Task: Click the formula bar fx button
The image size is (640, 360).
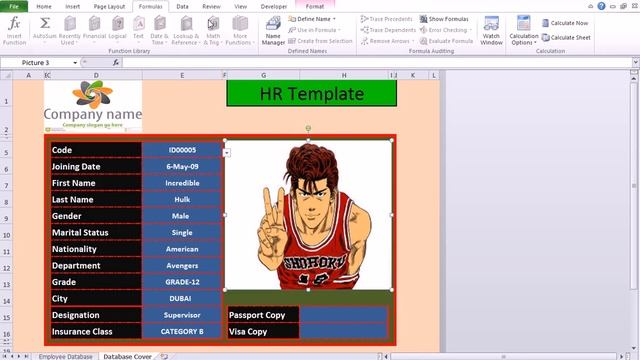Action: pos(116,62)
